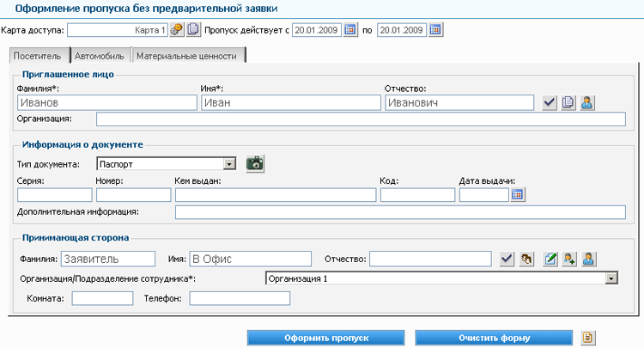Open the Организация/Подразделение сотрудника dropdown
644x348 pixels.
[611, 278]
